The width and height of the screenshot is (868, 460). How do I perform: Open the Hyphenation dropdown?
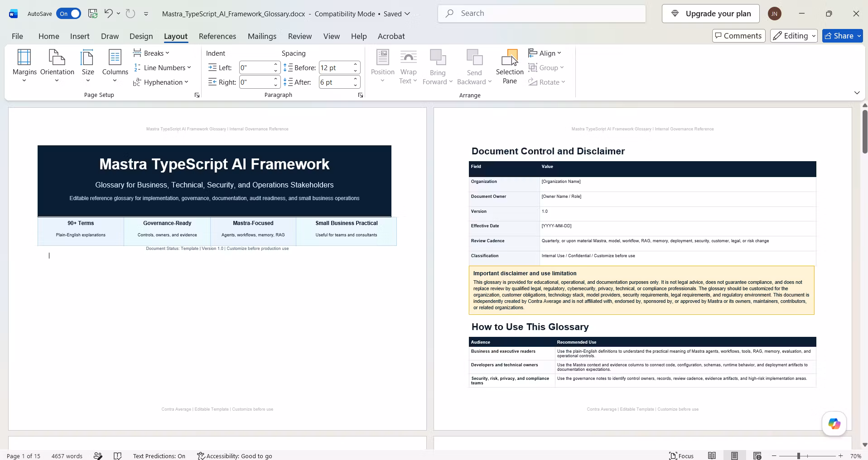161,82
